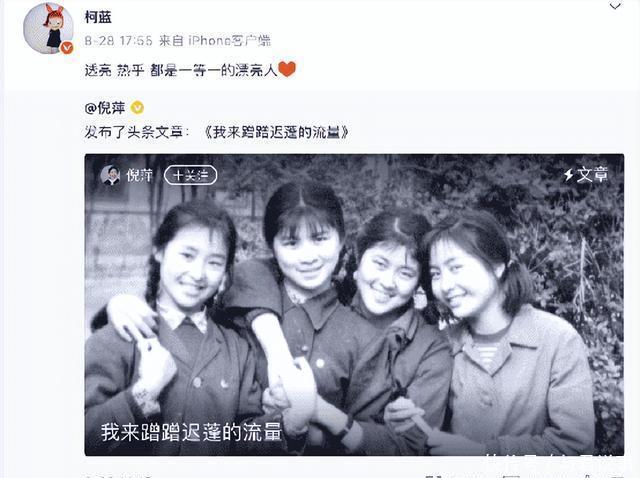Image resolution: width=640 pixels, height=478 pixels.
Task: Click 倪萍's small avatar inside the article card
Action: pos(110,175)
